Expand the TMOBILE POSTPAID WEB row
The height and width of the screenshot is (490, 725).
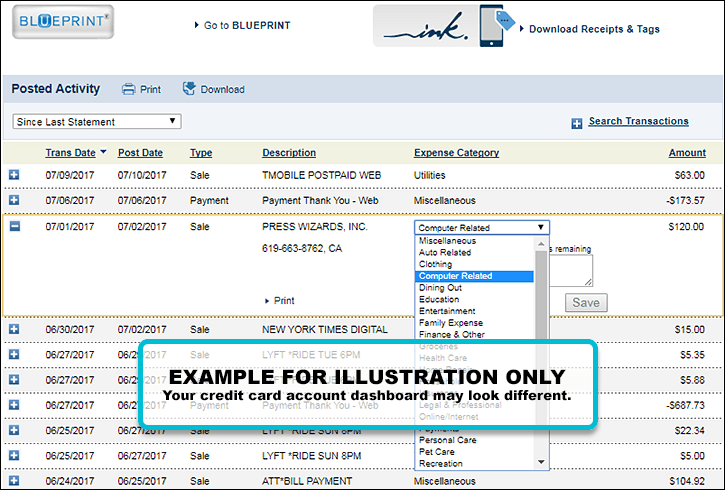[x=14, y=175]
